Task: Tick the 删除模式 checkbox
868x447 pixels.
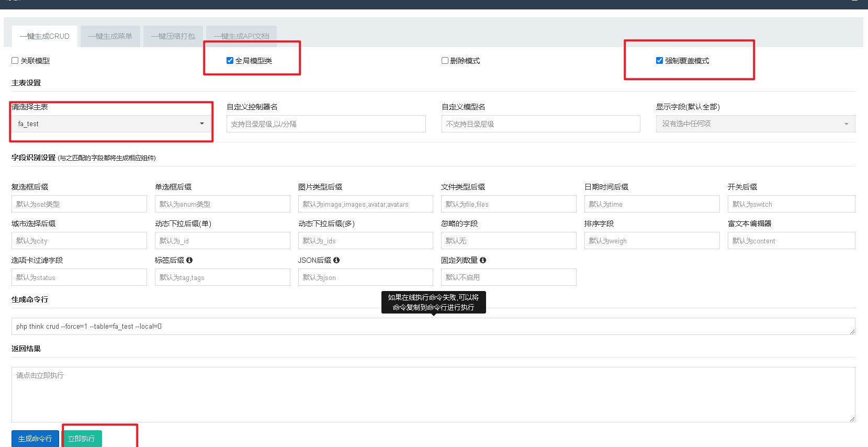Action: coord(445,61)
